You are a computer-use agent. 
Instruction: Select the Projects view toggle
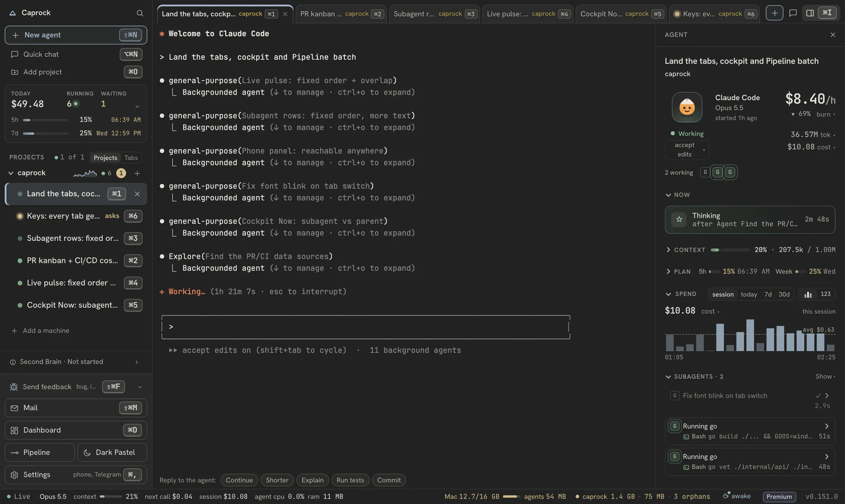(x=105, y=157)
